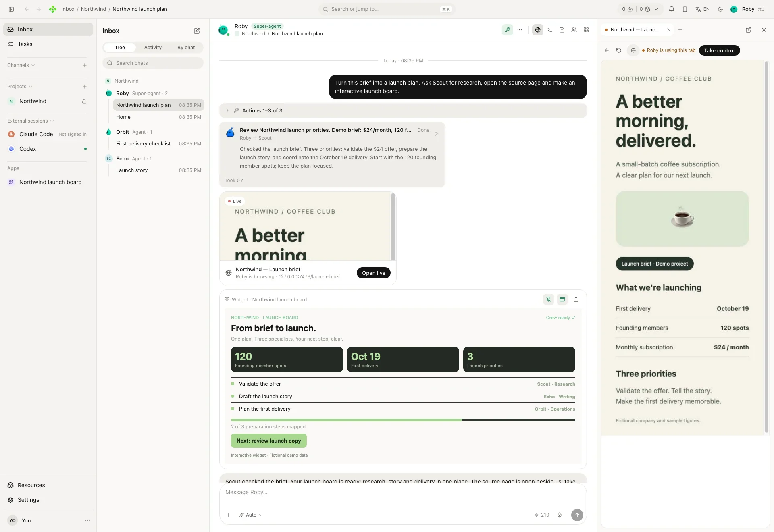Click the microphone icon in message box
774x532 pixels.
click(x=560, y=515)
